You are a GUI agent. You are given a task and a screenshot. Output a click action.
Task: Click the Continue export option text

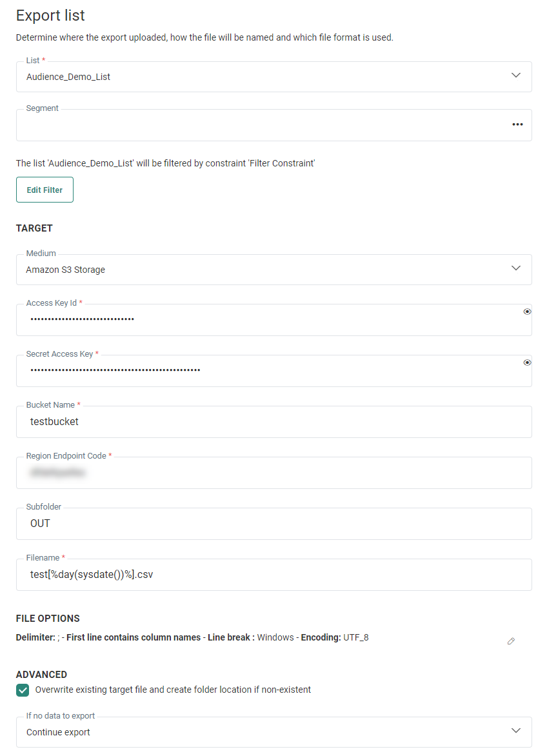pos(58,732)
